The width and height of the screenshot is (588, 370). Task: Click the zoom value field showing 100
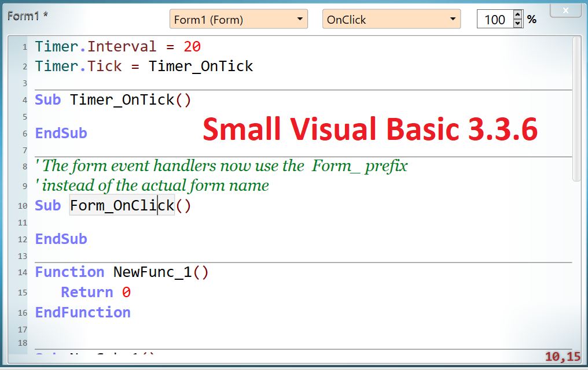point(495,20)
